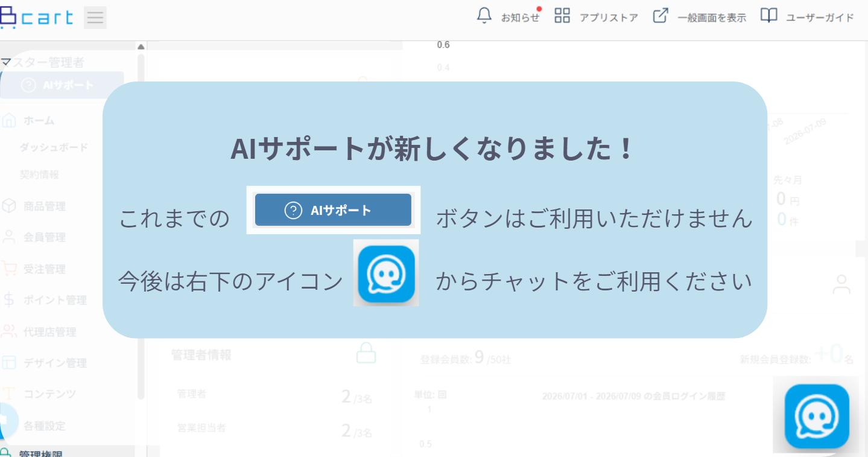Viewport: 868px width, 457px height.
Task: Click the AIサポート button in the sidebar
Action: pyautogui.click(x=62, y=85)
